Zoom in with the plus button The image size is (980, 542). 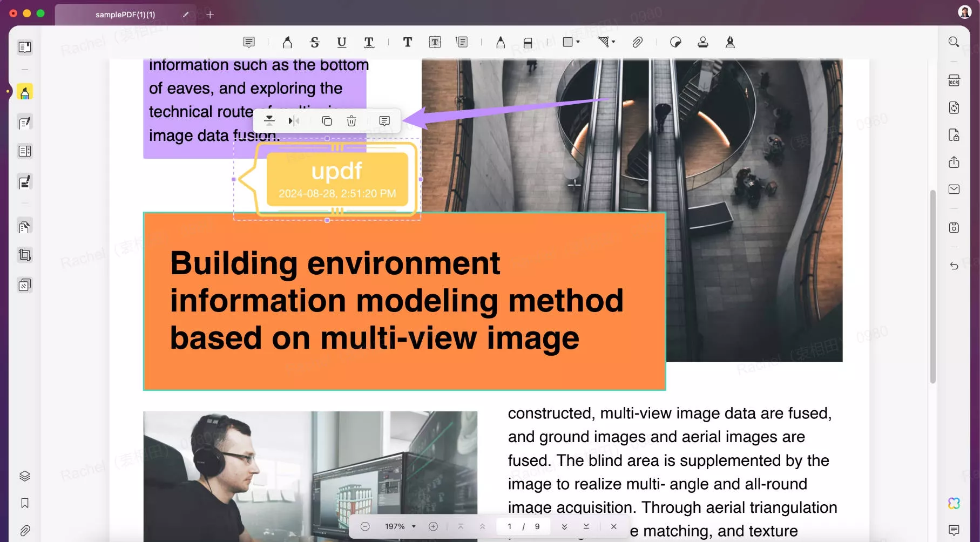tap(433, 526)
